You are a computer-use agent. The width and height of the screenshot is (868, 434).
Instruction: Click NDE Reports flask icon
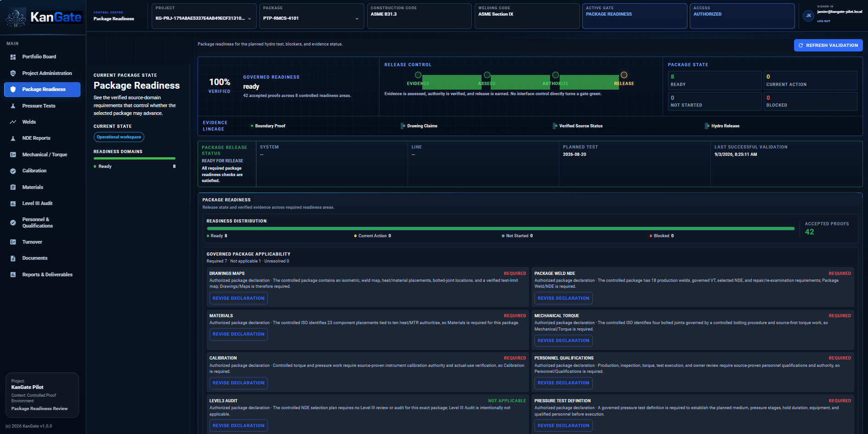pos(13,138)
